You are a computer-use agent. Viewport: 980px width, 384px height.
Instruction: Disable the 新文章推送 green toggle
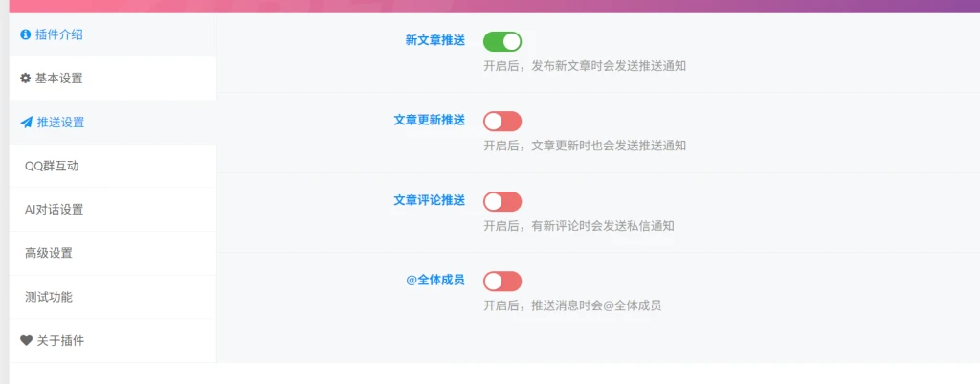click(x=501, y=42)
